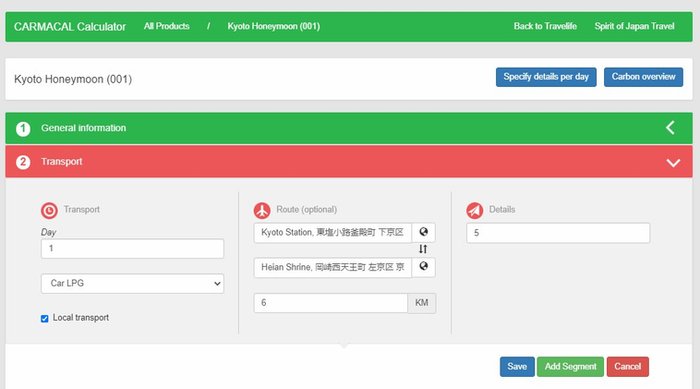Click the Day input field showing 1
Viewport: 700px width, 389px height.
point(133,248)
